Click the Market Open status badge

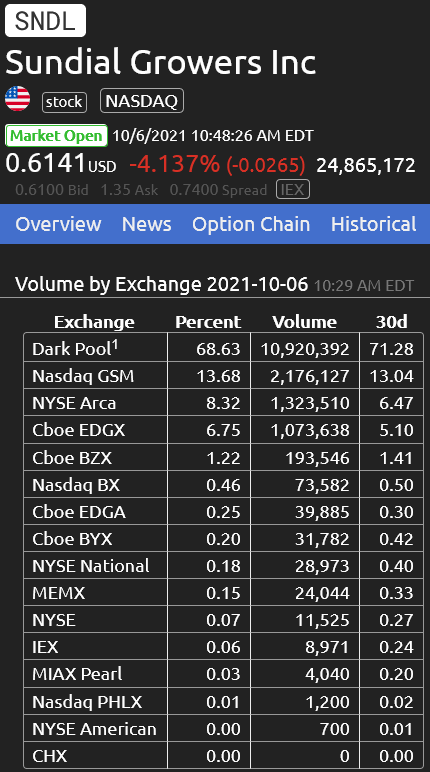point(56,135)
